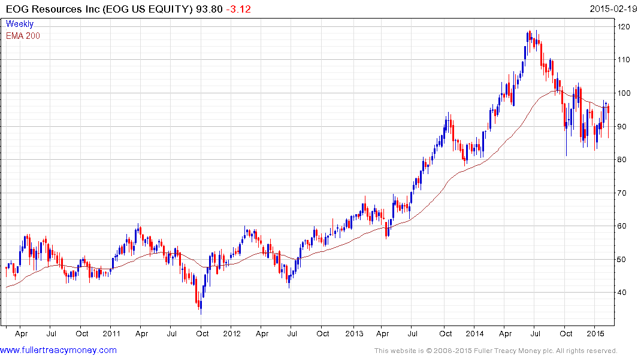This screenshot has width=644, height=359.
Task: Click the EOG Resources Inc chart title
Action: tap(99, 9)
